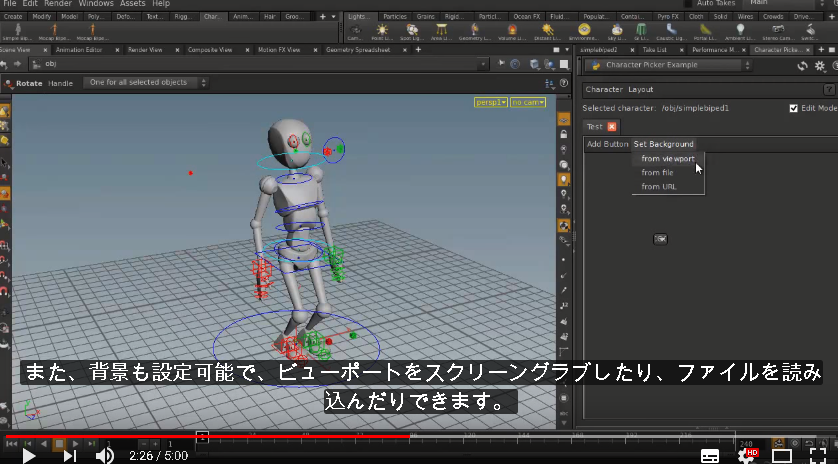838x464 pixels.
Task: Seek the YouTube red progress bar
Action: (207, 437)
